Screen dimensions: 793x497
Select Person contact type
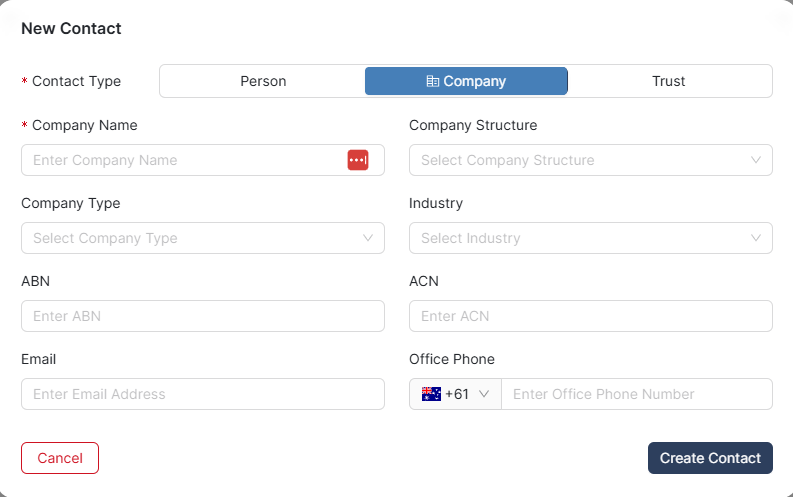point(263,81)
